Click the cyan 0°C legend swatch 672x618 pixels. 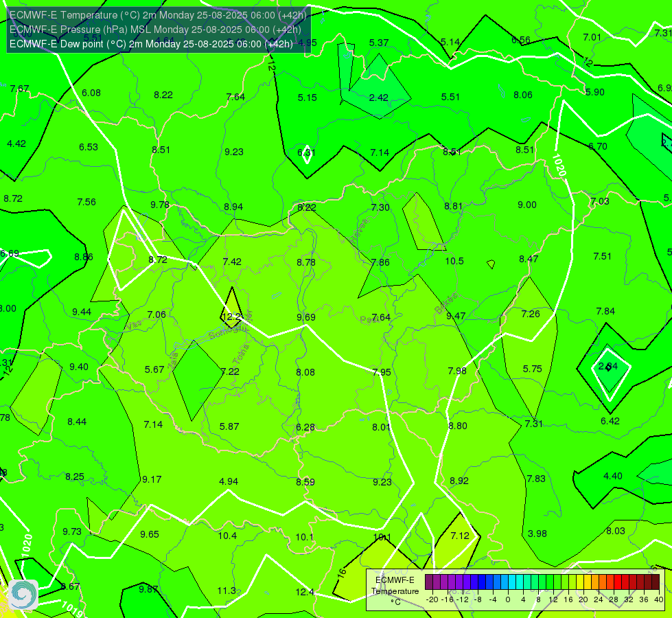click(511, 582)
